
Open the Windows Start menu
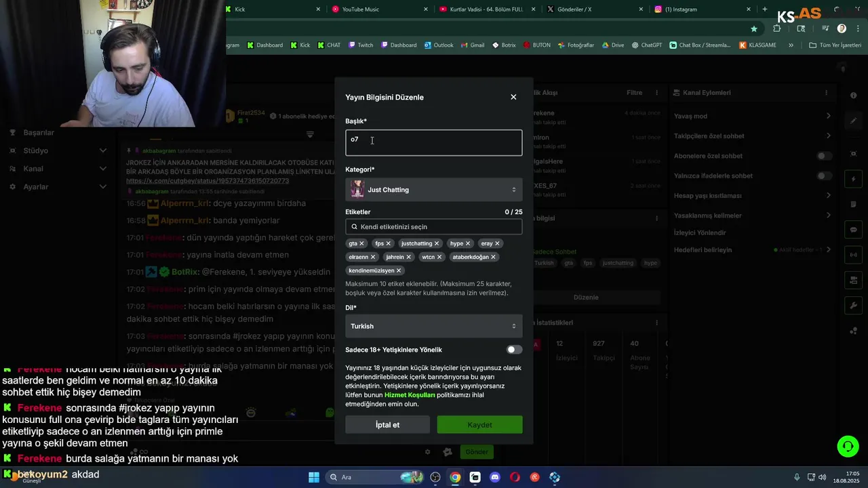(x=314, y=477)
